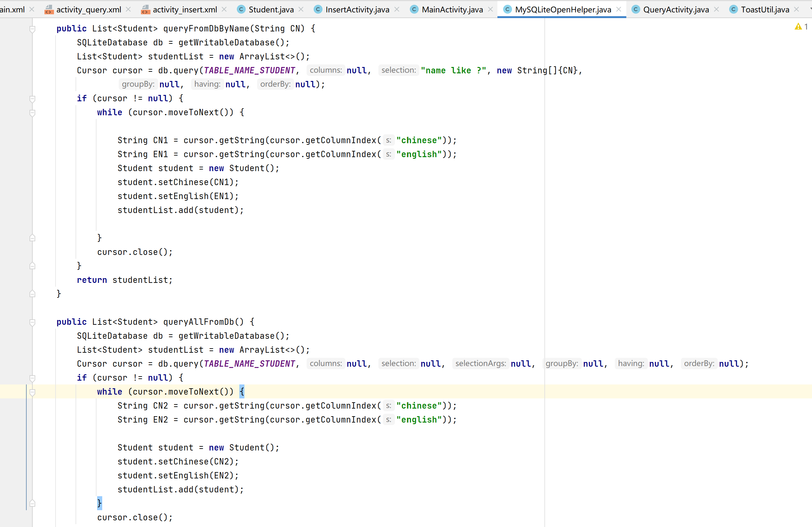
Task: Click the 'String EN1' declaration line
Action: (x=287, y=154)
